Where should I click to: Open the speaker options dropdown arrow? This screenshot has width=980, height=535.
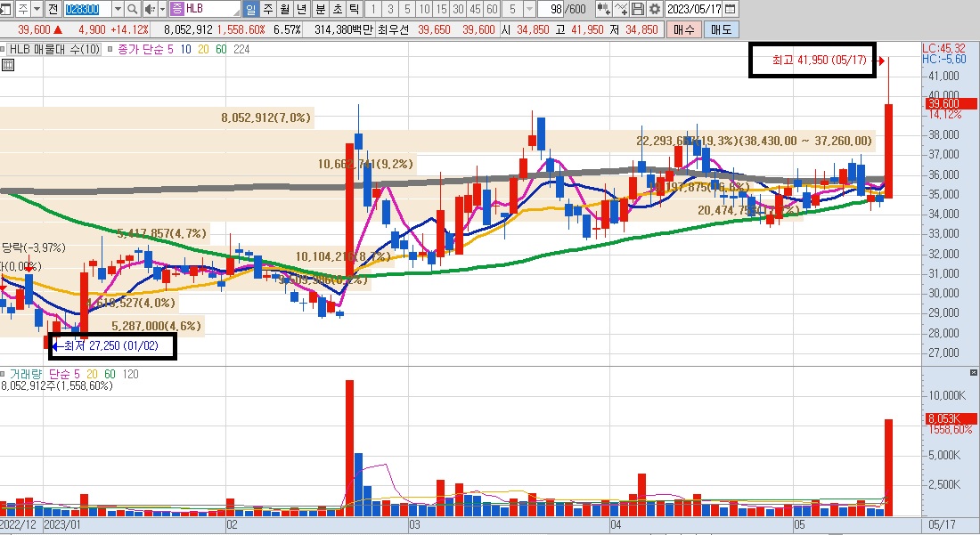point(162,9)
